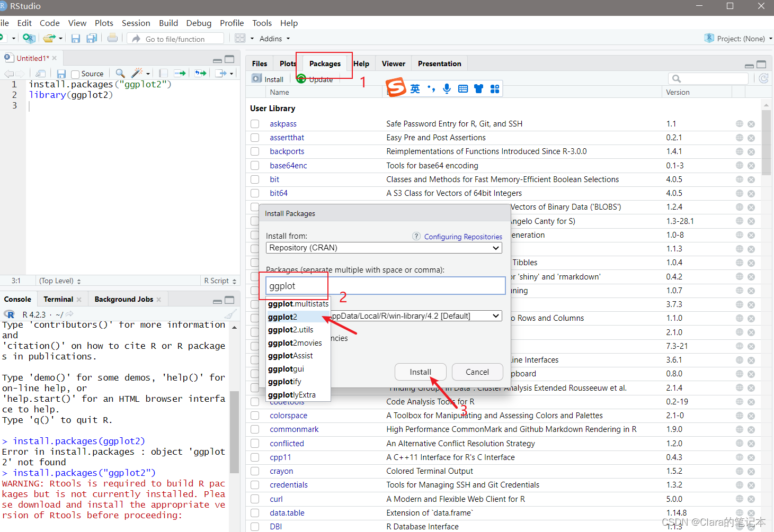Image resolution: width=774 pixels, height=532 pixels.
Task: Open Configuring Repositories help icon
Action: pyautogui.click(x=416, y=236)
